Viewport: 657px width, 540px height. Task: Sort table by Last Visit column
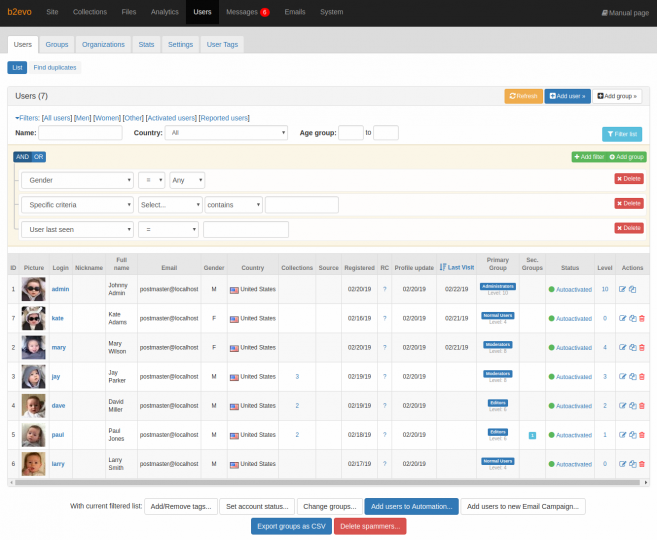tap(457, 267)
